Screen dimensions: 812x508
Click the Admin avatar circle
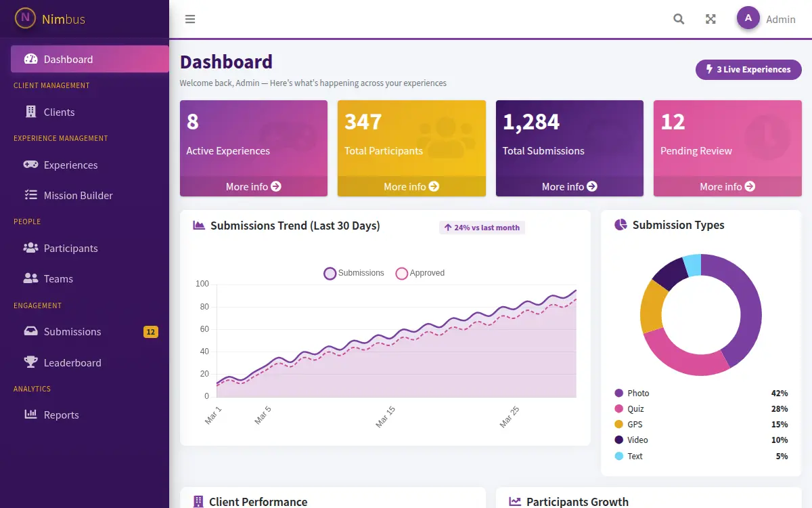pyautogui.click(x=748, y=18)
